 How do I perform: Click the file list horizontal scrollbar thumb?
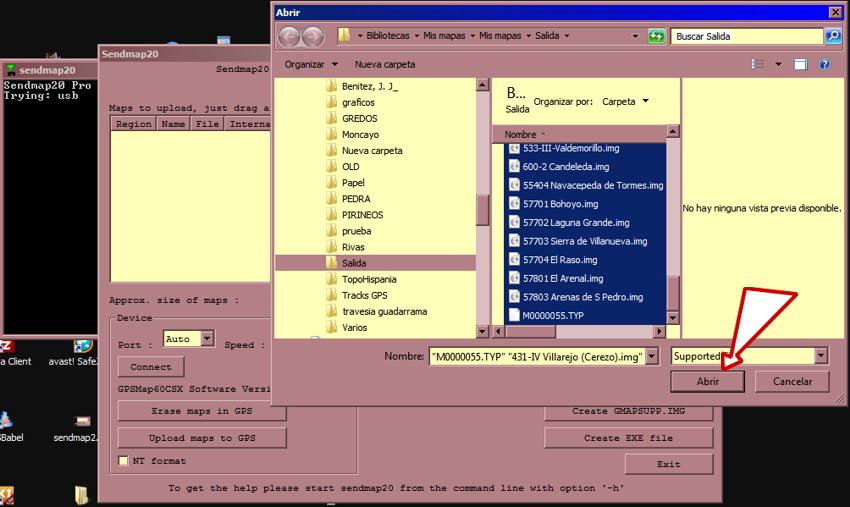tap(529, 331)
